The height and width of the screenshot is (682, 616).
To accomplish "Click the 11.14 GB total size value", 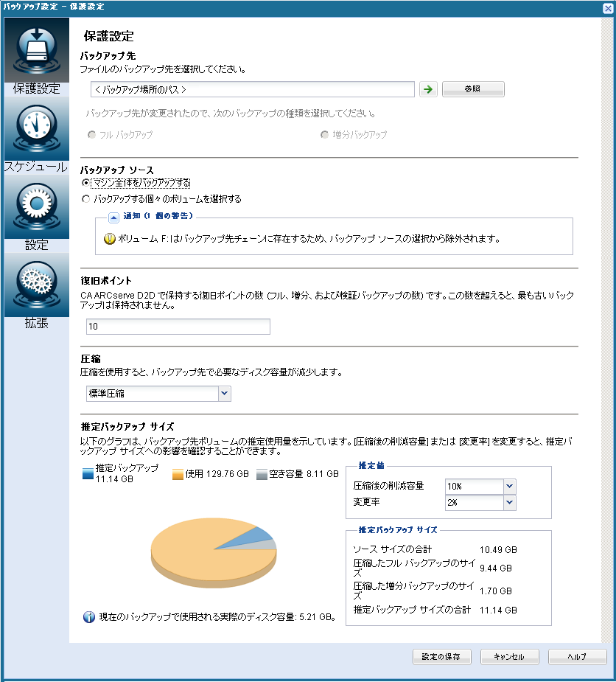I will click(x=498, y=610).
